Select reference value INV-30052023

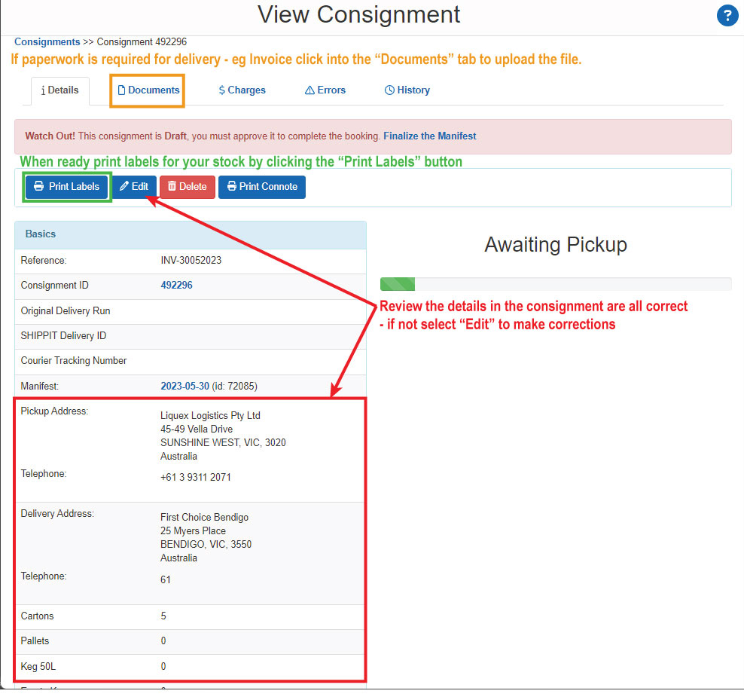(191, 260)
